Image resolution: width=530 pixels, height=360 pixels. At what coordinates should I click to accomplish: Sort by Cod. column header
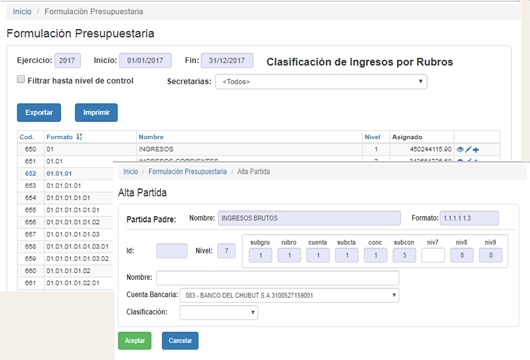click(27, 137)
